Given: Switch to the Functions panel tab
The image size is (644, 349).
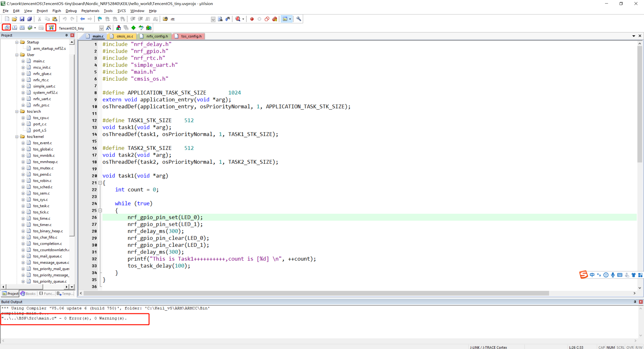Looking at the screenshot, I should (x=47, y=294).
